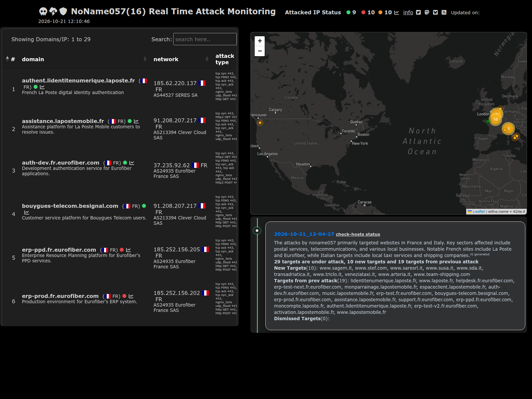Open the RSS feed icon in the header
Screen dimensions: 532x399
coord(444,12)
